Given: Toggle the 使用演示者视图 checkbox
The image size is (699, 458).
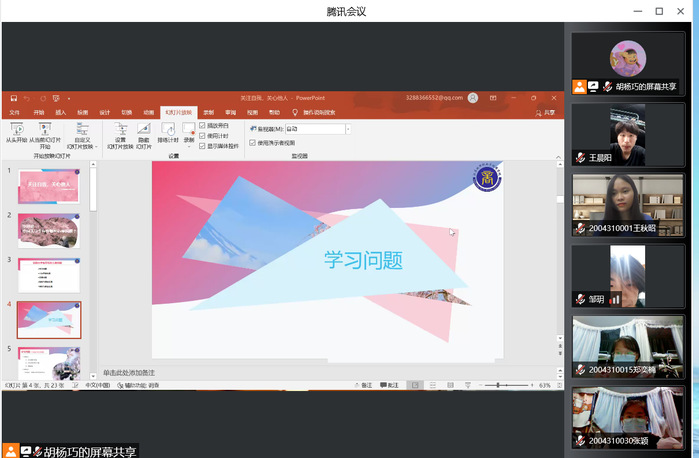Looking at the screenshot, I should point(252,143).
